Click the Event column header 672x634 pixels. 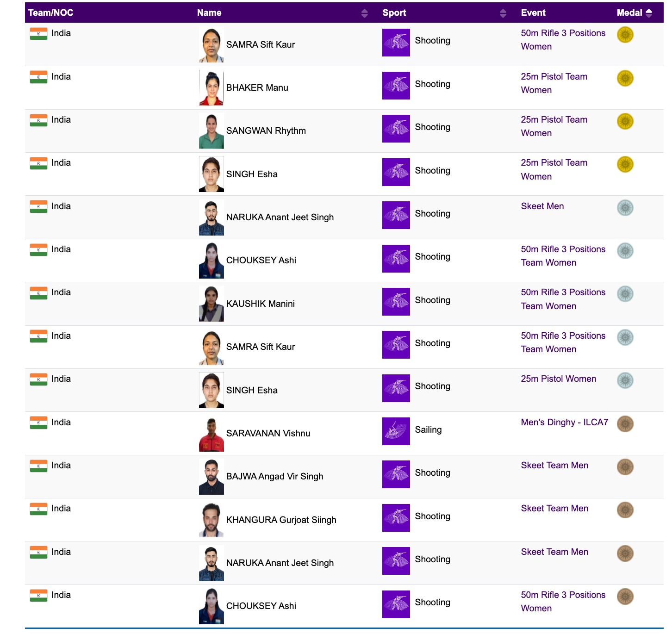[533, 13]
